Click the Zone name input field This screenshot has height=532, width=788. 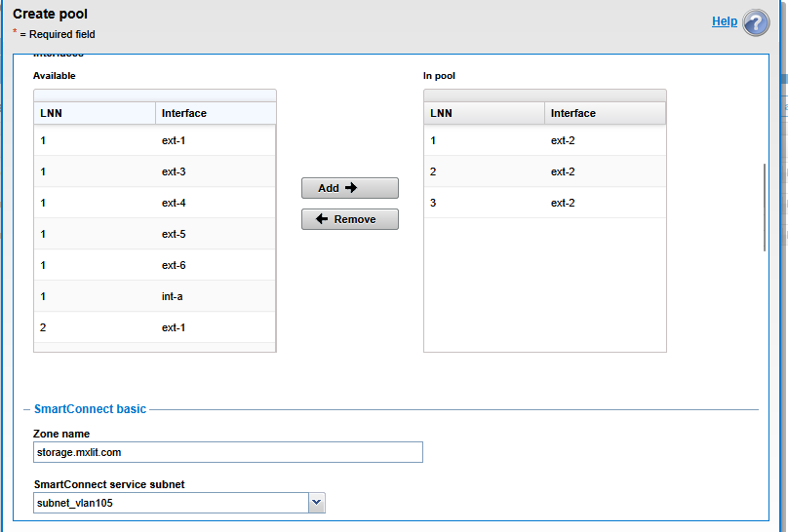[228, 452]
